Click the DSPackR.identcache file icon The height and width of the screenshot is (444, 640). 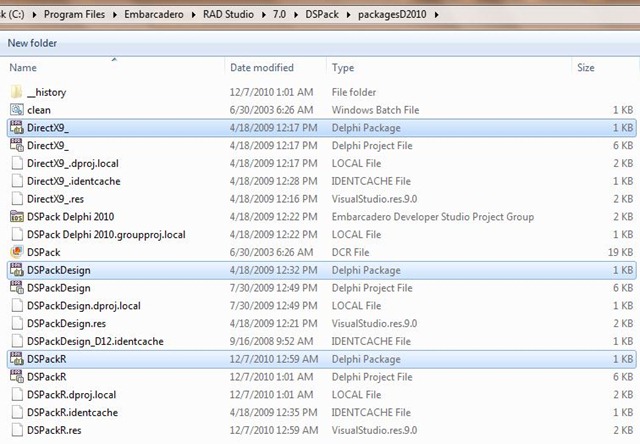[17, 412]
